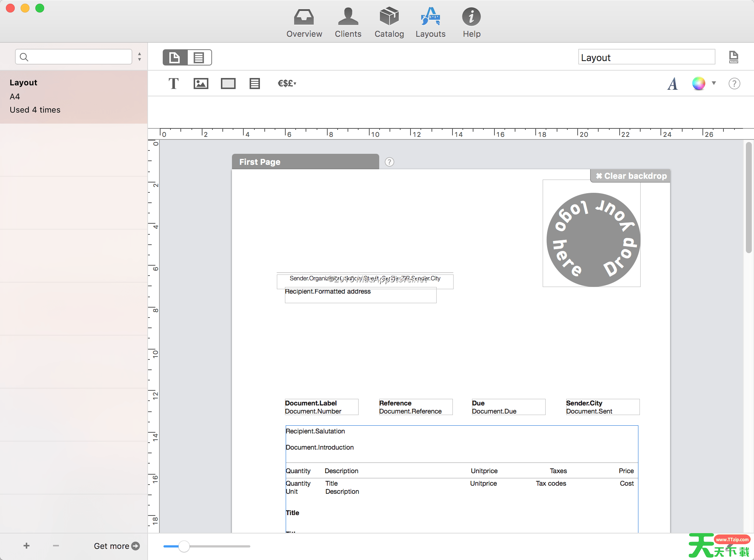Viewport: 754px width, 560px height.
Task: Follow the Get more link
Action: pyautogui.click(x=116, y=546)
